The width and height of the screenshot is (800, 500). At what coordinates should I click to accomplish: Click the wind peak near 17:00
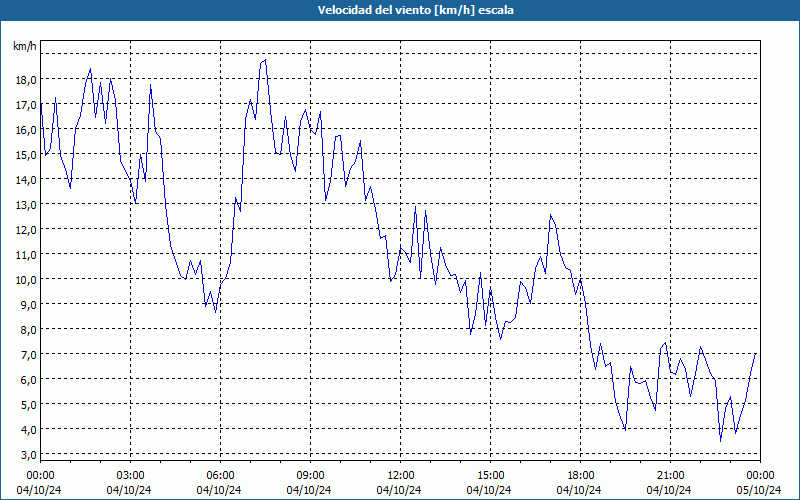[x=551, y=215]
